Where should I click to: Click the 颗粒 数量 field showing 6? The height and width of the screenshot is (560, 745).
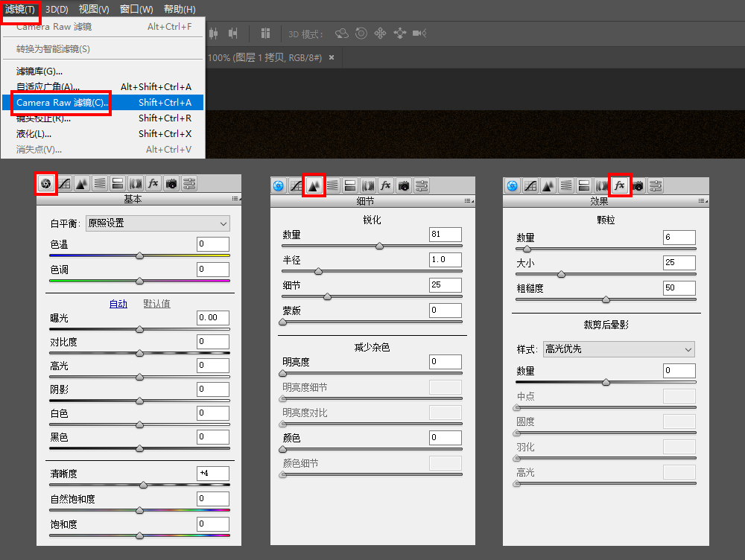point(679,238)
